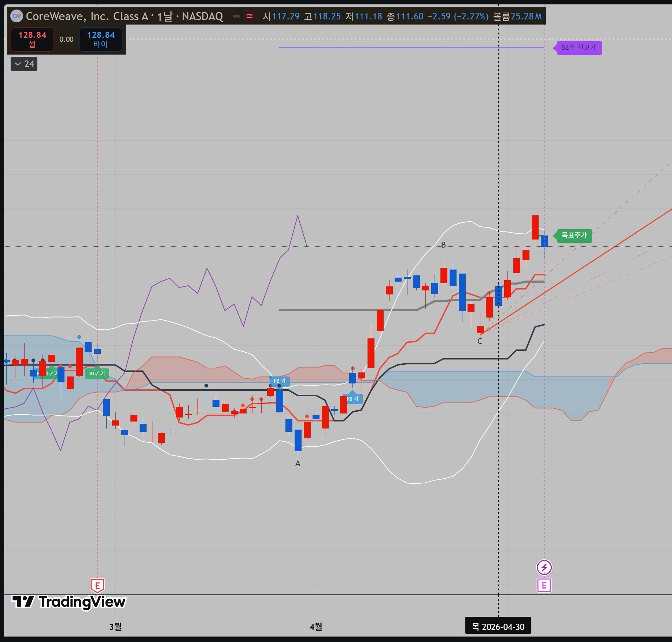Screen dimensions: 672x642
Task: Select the green 목표주가 label
Action: (574, 235)
